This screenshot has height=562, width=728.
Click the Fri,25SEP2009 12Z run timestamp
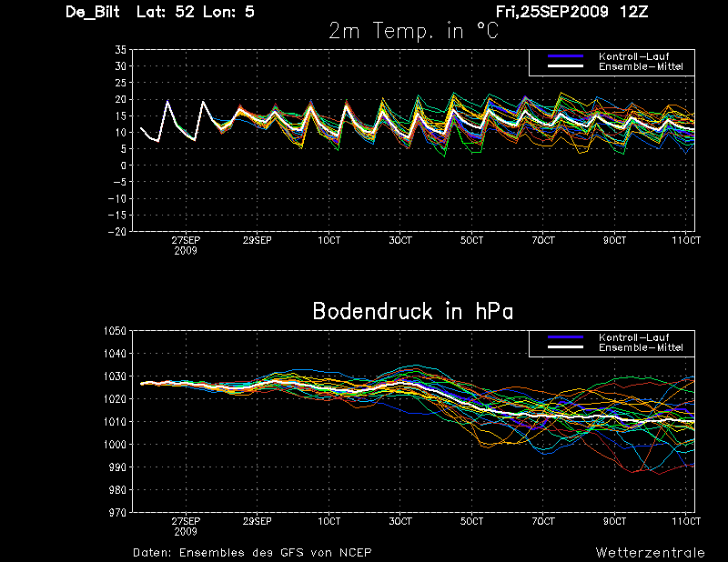(x=571, y=12)
